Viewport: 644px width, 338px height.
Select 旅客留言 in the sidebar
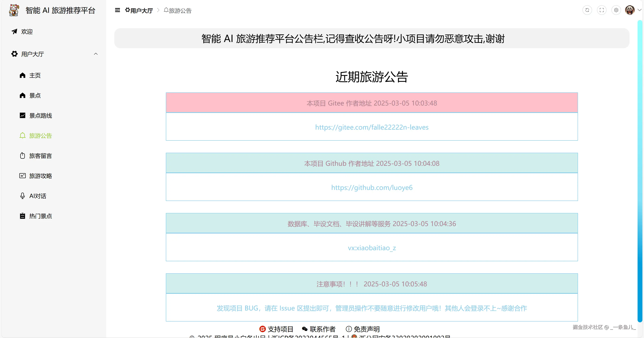(x=40, y=156)
